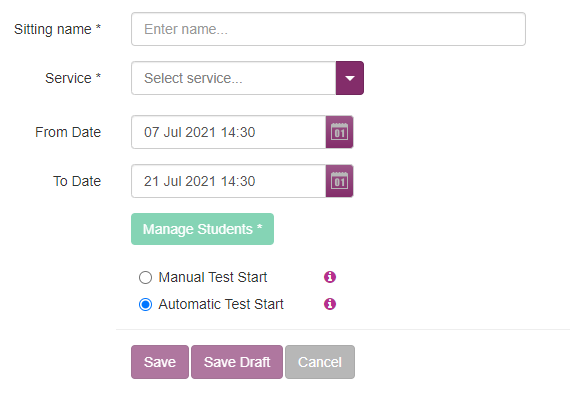The width and height of the screenshot is (570, 405).
Task: Click the 'Select service...' combo box field
Action: [233, 78]
